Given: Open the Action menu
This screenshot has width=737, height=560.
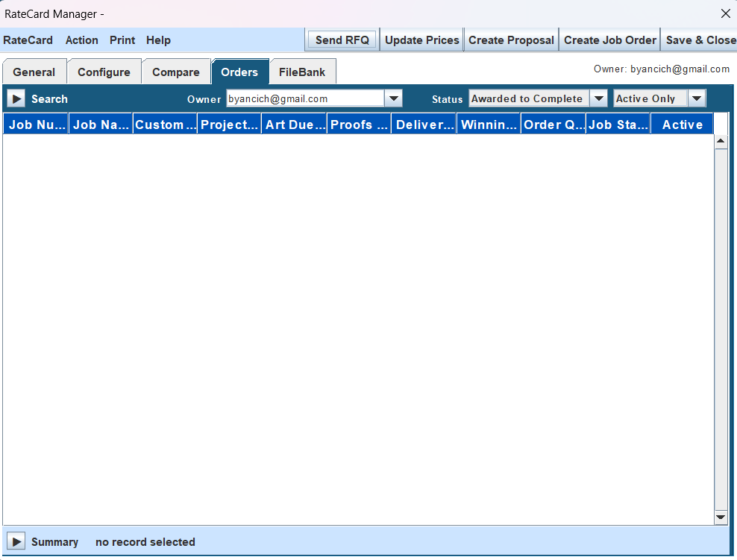Looking at the screenshot, I should coord(81,40).
